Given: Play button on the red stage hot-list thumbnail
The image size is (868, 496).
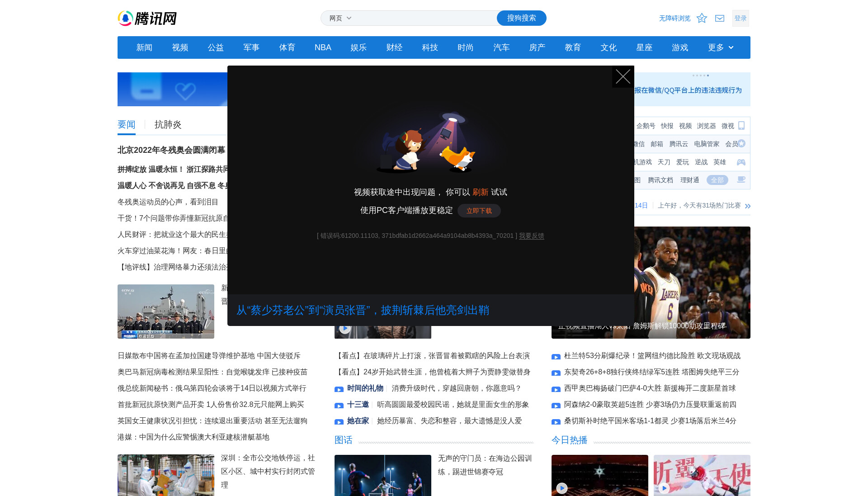Looking at the screenshot, I should tap(562, 488).
